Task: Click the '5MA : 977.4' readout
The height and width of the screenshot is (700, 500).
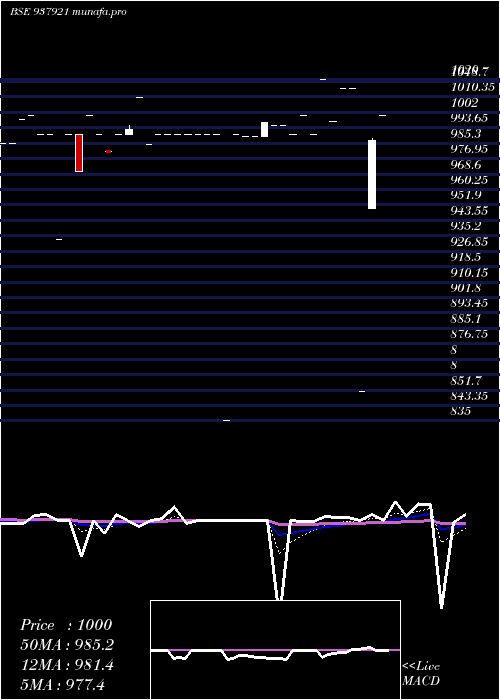Action: pyautogui.click(x=63, y=684)
